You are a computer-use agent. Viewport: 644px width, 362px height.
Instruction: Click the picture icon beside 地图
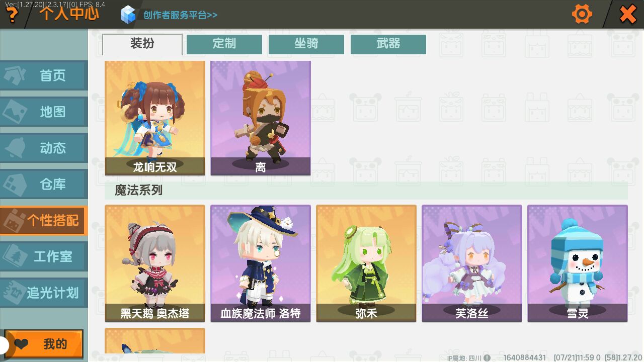[16, 112]
